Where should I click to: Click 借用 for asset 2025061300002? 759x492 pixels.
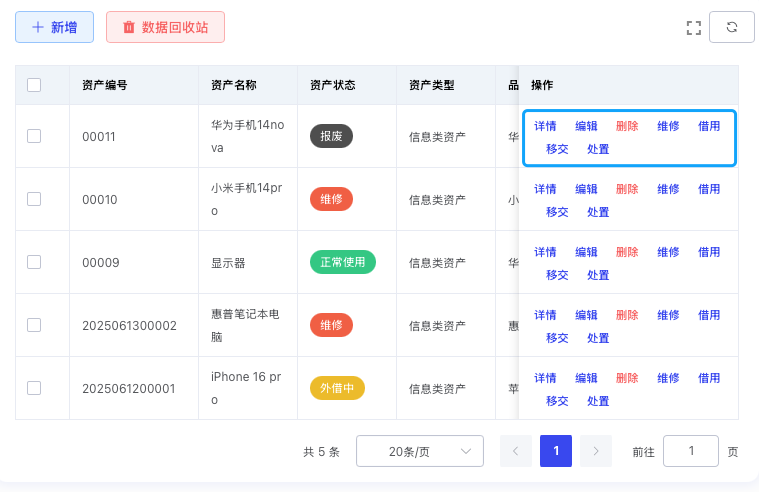[709, 315]
